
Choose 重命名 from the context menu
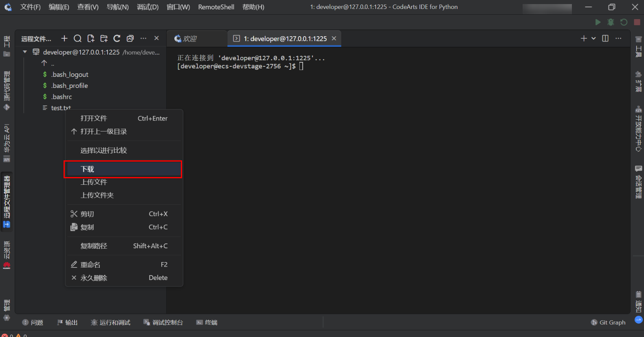[124, 265]
